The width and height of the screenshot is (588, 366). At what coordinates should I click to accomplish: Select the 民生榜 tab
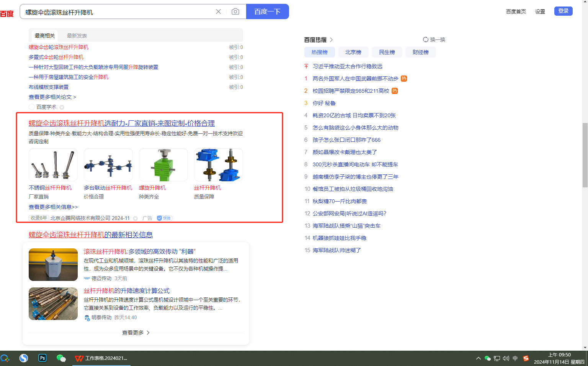387,52
